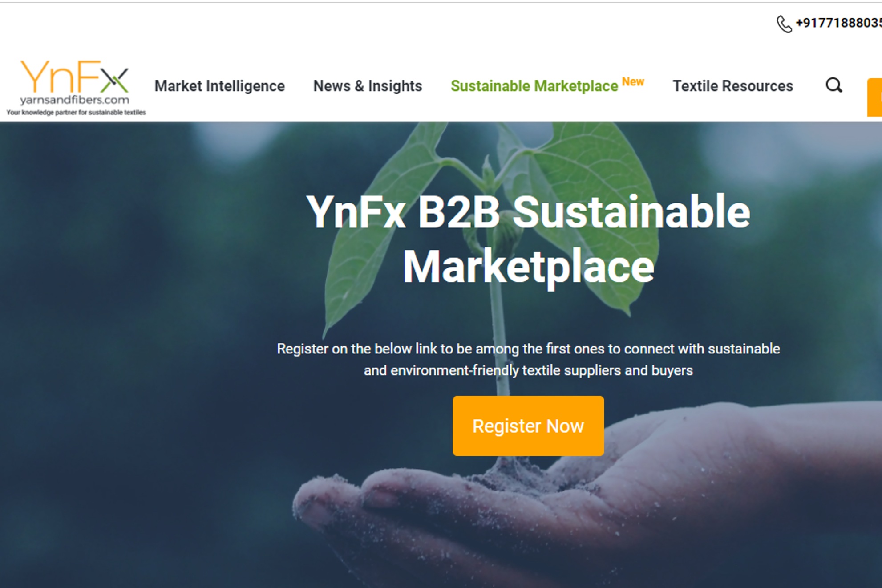882x588 pixels.
Task: Click the orange button beside search icon
Action: (x=874, y=97)
